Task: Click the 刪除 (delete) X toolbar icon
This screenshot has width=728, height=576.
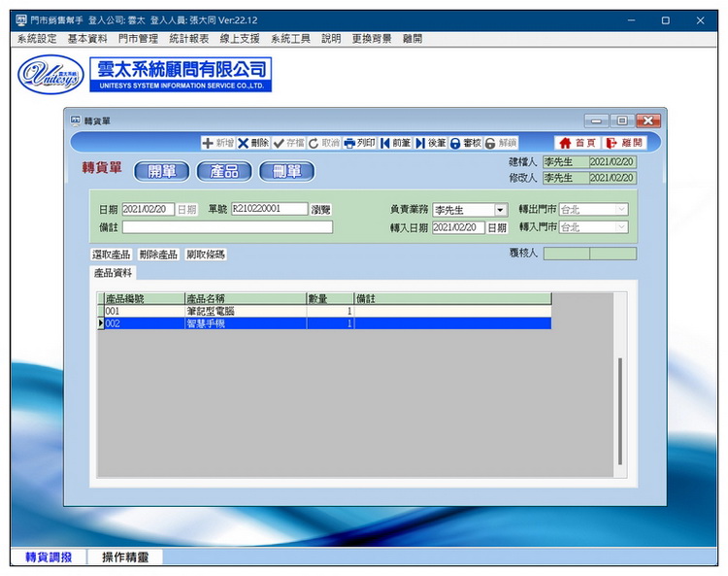Action: (244, 143)
